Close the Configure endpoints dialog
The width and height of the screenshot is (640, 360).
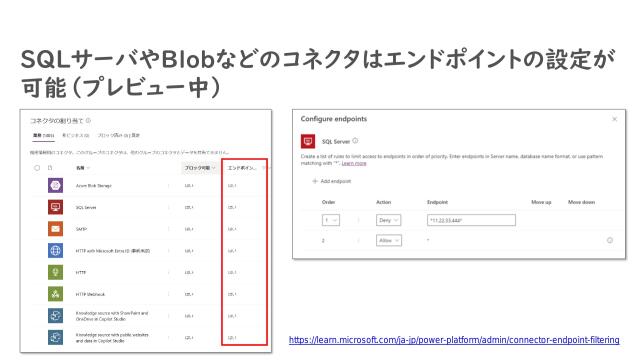click(614, 119)
